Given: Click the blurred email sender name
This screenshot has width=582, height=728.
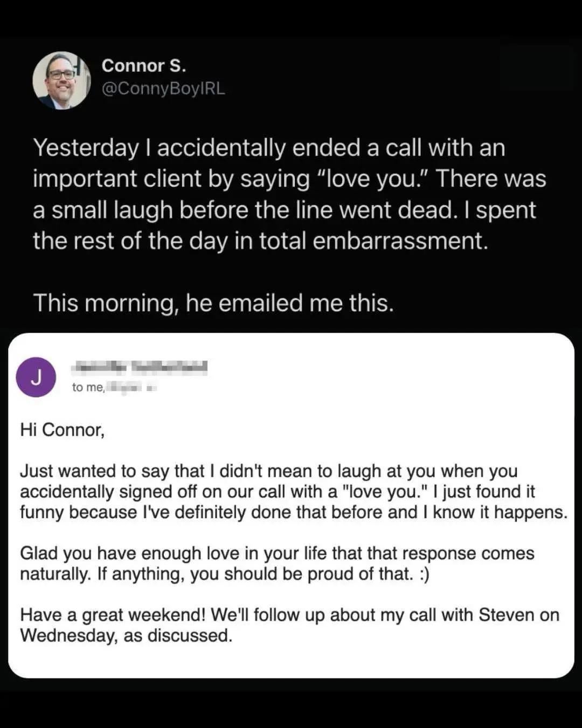Looking at the screenshot, I should click(140, 368).
